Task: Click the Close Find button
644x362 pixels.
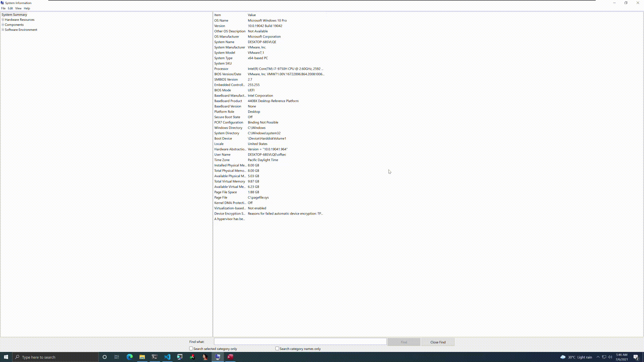Action: 438,342
